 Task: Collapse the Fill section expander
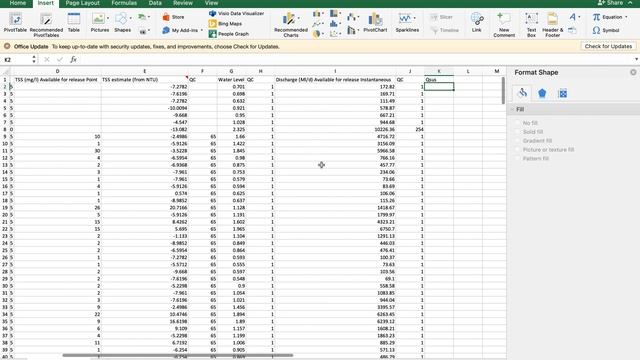[x=512, y=109]
